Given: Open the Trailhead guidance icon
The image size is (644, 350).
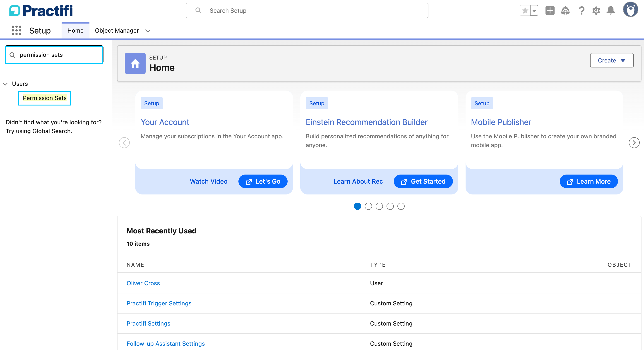Looking at the screenshot, I should point(565,10).
